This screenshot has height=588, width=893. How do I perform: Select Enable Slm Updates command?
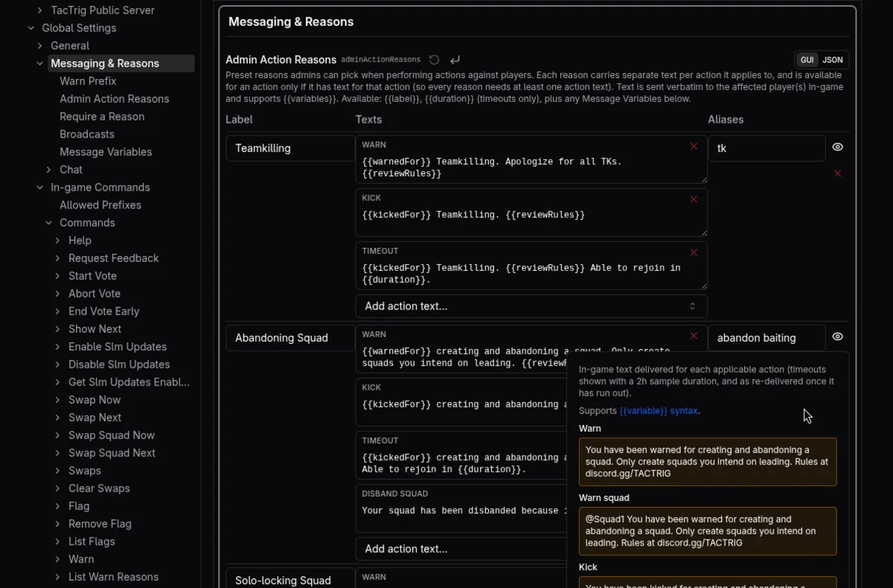click(118, 347)
